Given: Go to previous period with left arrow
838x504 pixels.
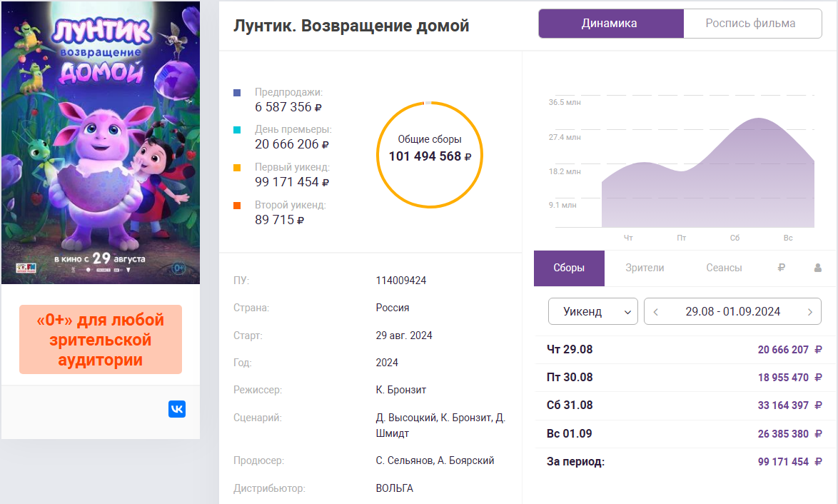Looking at the screenshot, I should pos(656,311).
